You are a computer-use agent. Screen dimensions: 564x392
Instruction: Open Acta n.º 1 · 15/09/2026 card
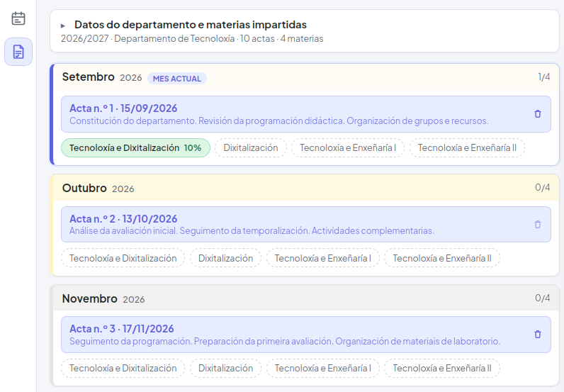click(x=306, y=114)
